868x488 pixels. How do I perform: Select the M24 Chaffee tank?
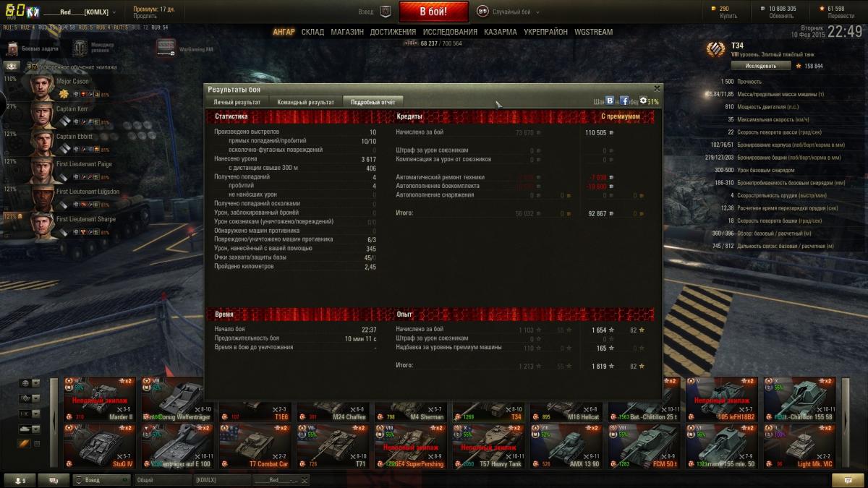pyautogui.click(x=332, y=411)
